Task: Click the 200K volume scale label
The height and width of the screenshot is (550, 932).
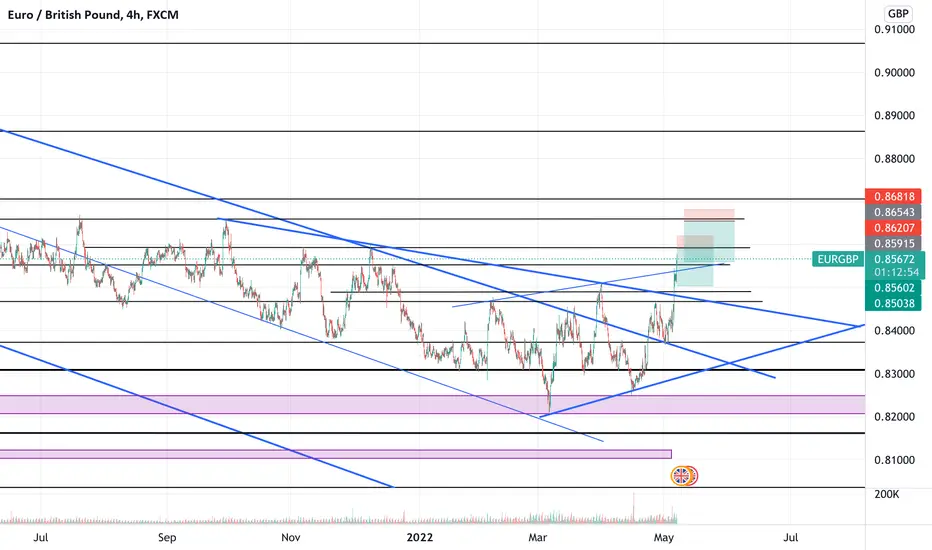Action: click(x=886, y=494)
